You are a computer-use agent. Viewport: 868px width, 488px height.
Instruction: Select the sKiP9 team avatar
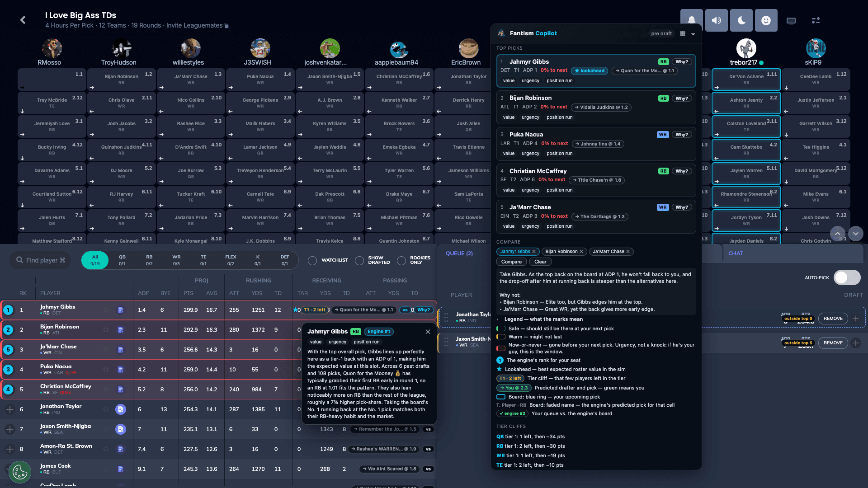[x=816, y=48]
